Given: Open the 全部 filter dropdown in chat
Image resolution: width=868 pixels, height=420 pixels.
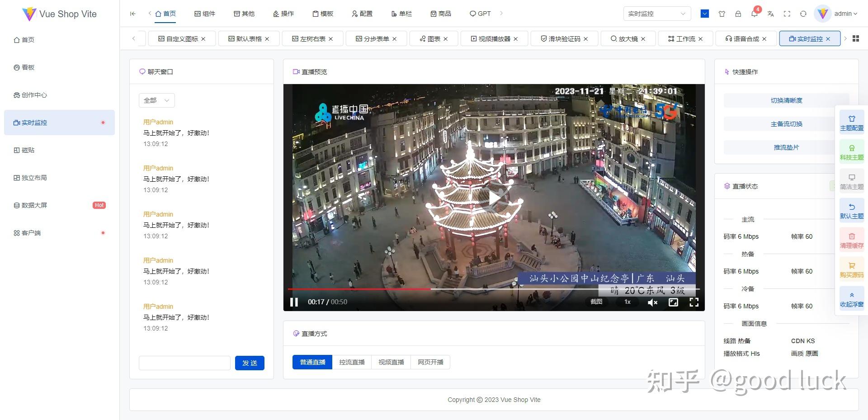Looking at the screenshot, I should [x=156, y=100].
